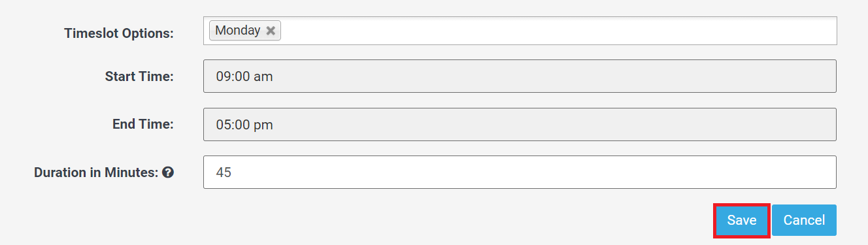868x245 pixels.
Task: Open the time picker for End Time
Action: (520, 124)
